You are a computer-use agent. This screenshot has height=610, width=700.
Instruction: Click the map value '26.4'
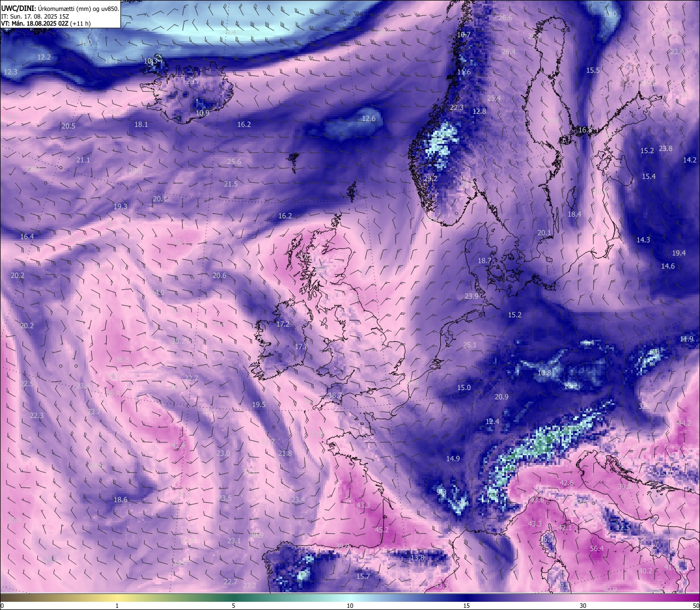[509, 52]
